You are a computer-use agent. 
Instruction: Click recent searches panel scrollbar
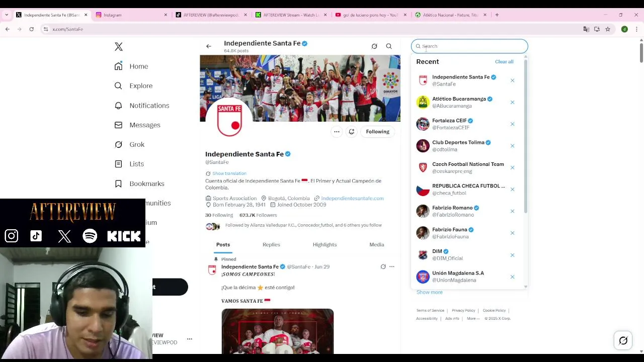526,136
